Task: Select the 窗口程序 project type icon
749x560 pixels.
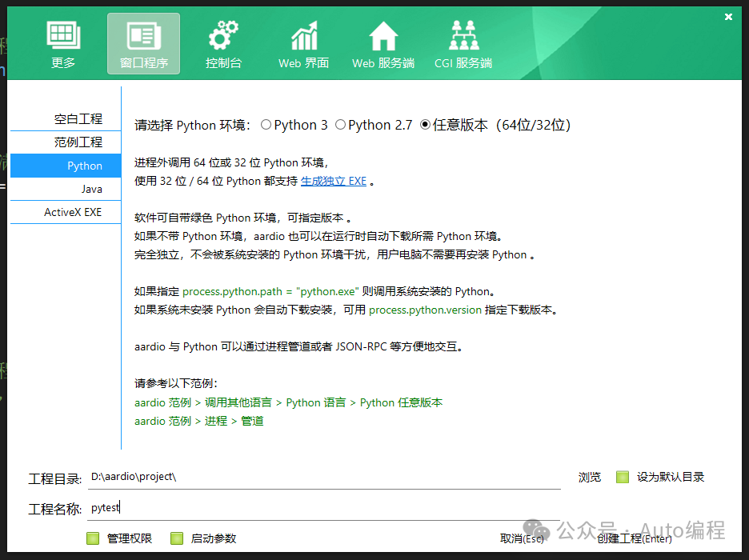Action: pyautogui.click(x=143, y=42)
